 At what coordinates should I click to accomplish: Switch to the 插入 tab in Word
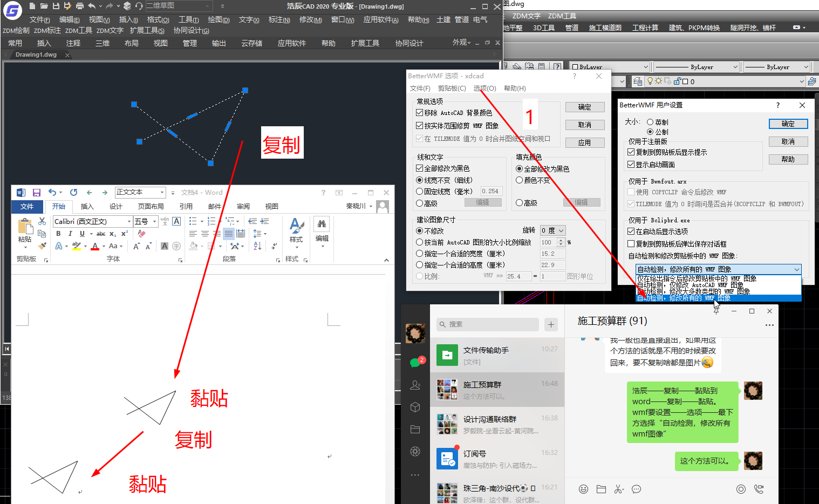click(87, 207)
